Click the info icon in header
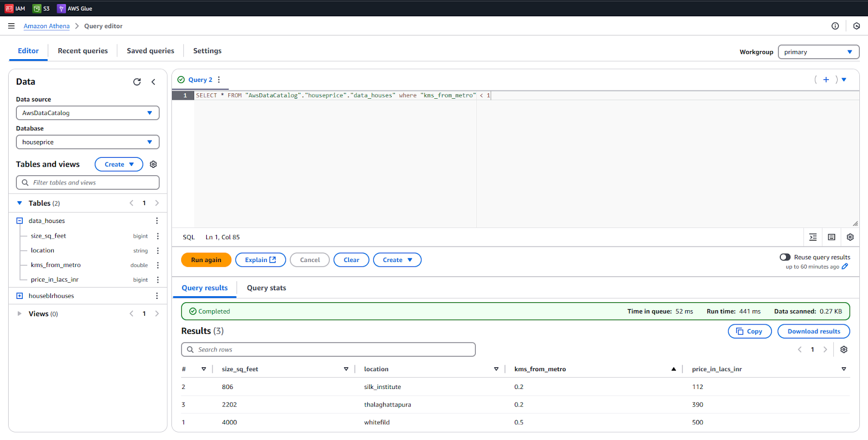 [835, 26]
